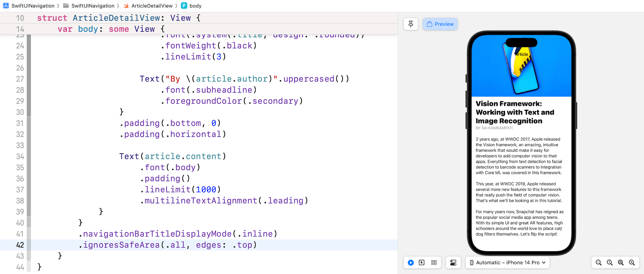644x274 pixels.
Task: Zoom out the preview canvas
Action: pos(598,263)
